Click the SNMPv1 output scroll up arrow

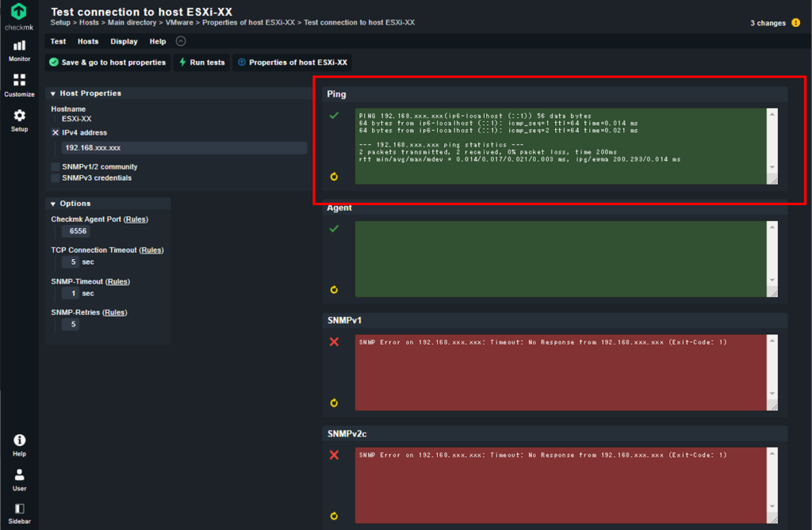pos(772,340)
